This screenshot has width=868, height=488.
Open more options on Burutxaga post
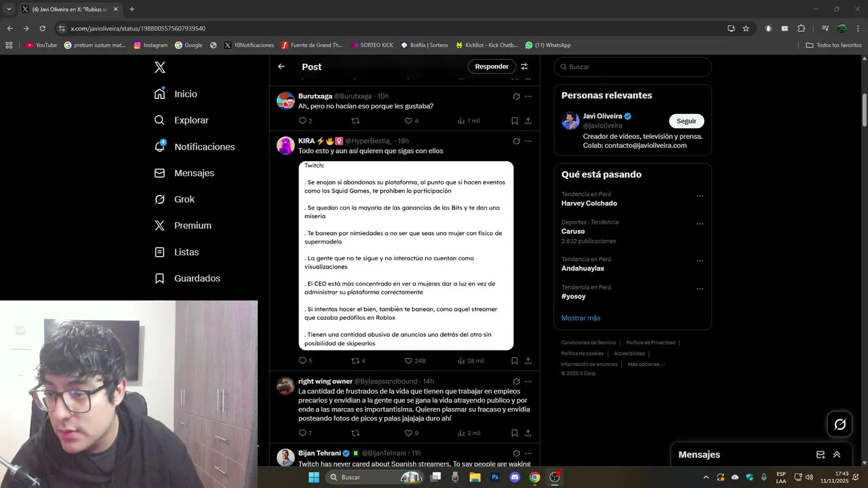click(528, 96)
